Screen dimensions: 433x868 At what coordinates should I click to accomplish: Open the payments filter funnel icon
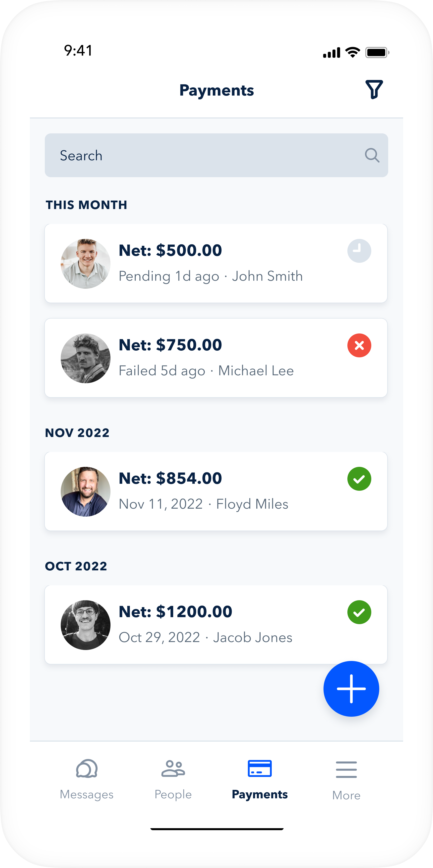[x=374, y=90]
